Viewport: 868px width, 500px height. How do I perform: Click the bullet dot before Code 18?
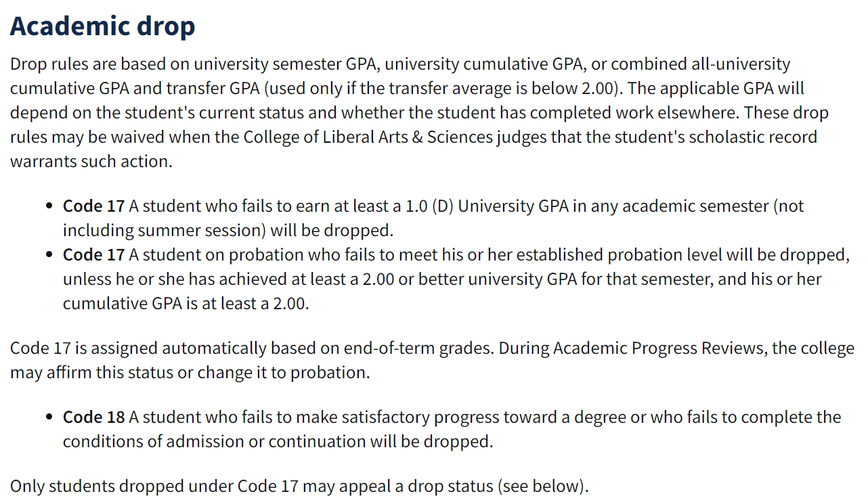click(49, 418)
